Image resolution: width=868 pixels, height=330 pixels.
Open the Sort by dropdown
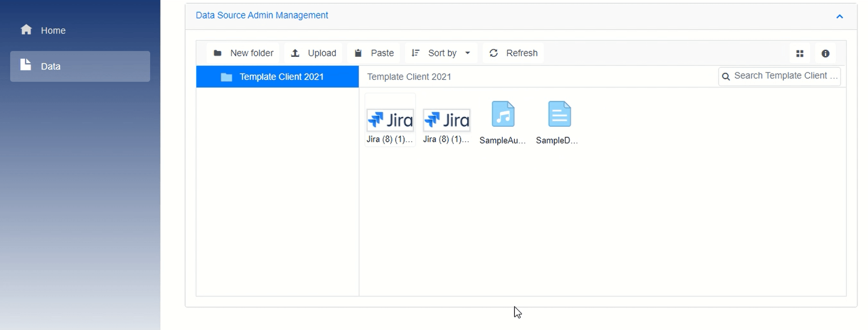click(x=441, y=53)
